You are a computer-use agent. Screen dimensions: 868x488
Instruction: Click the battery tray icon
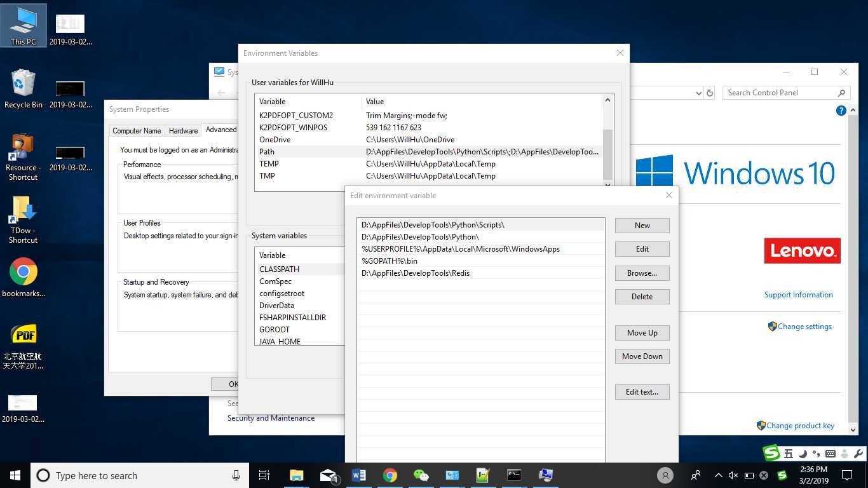(x=749, y=475)
